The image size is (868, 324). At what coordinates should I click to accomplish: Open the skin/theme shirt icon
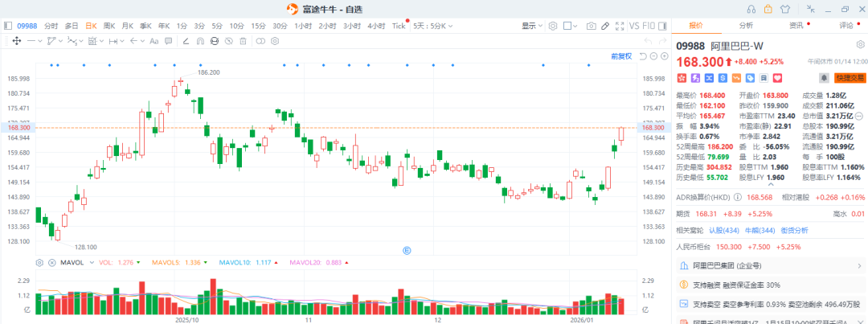pos(785,8)
